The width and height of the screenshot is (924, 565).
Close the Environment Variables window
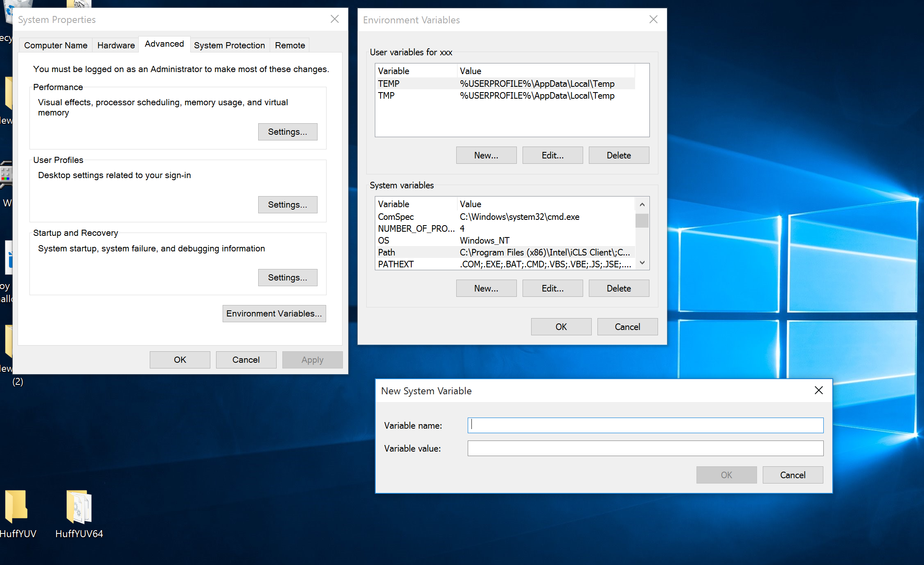coord(654,19)
